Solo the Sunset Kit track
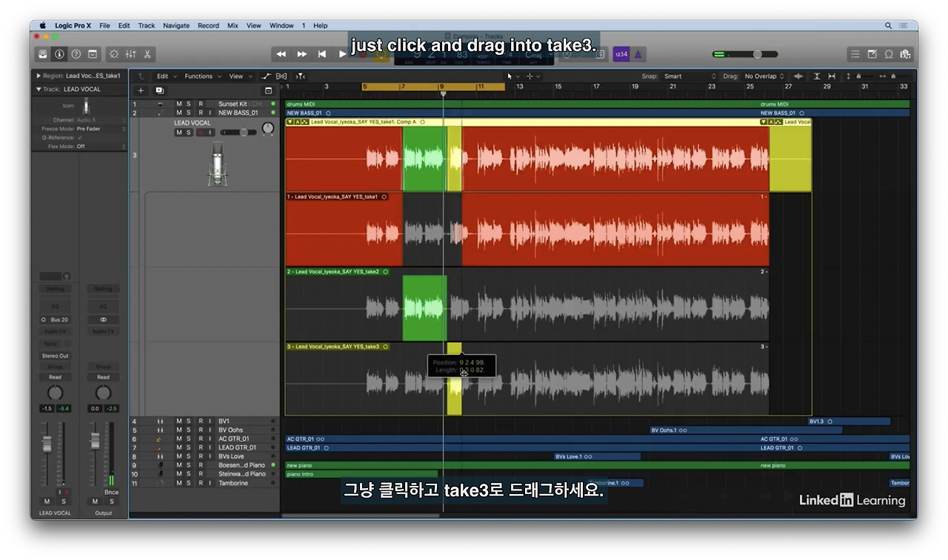Image resolution: width=948 pixels, height=560 pixels. click(x=188, y=104)
